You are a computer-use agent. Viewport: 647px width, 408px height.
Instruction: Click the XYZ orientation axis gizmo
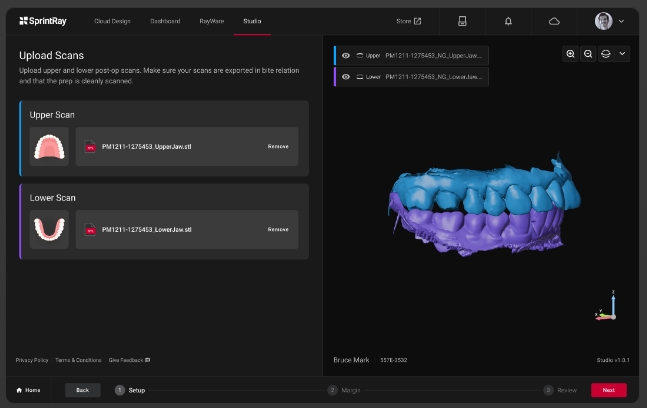click(609, 307)
